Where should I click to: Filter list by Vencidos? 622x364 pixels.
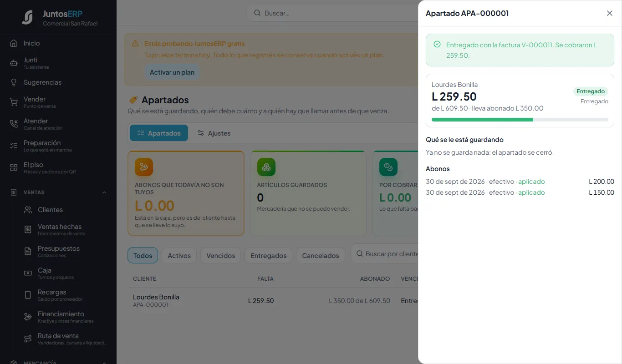point(220,255)
